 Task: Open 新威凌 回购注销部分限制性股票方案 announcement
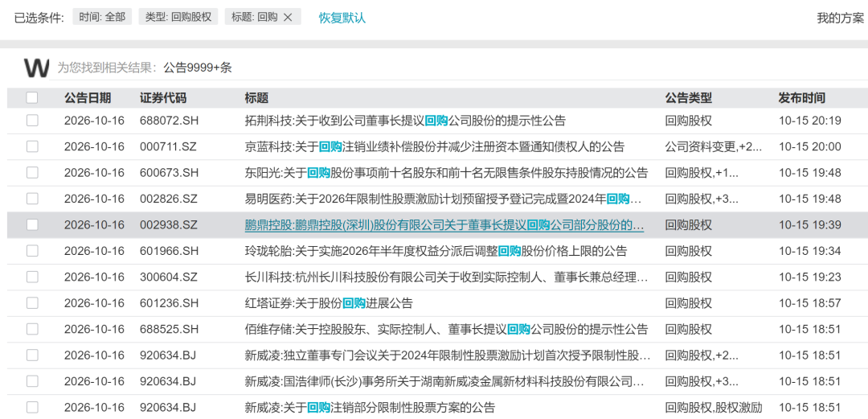pos(370,408)
